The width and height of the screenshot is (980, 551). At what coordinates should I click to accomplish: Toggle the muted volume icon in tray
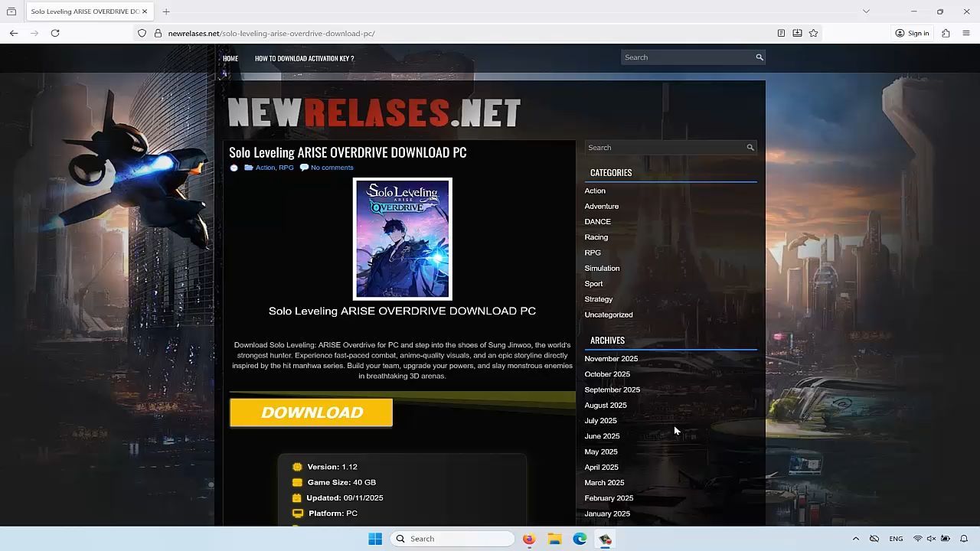coord(931,539)
